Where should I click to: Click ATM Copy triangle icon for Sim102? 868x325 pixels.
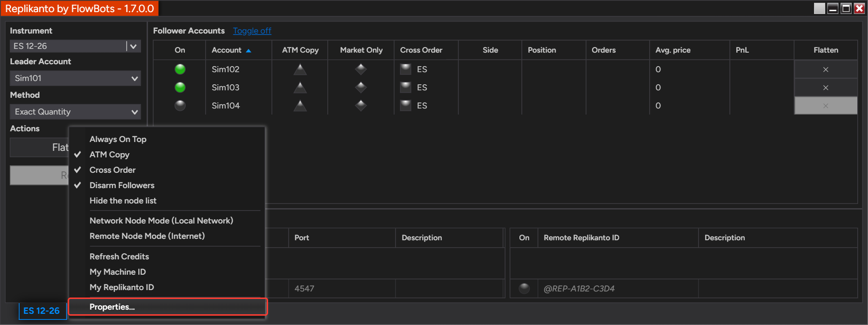tap(300, 69)
